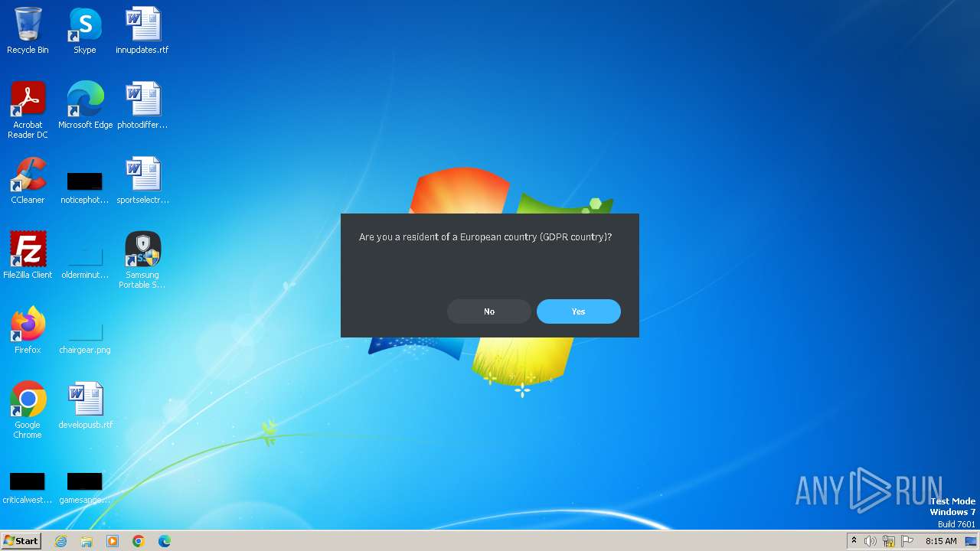This screenshot has width=980, height=551.
Task: Launch CCleaner from the desktop
Action: (28, 181)
